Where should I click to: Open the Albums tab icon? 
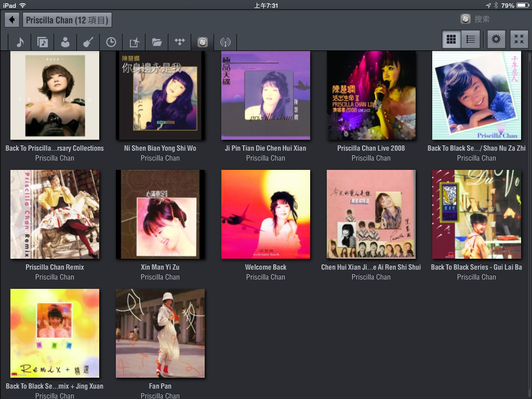click(x=43, y=42)
